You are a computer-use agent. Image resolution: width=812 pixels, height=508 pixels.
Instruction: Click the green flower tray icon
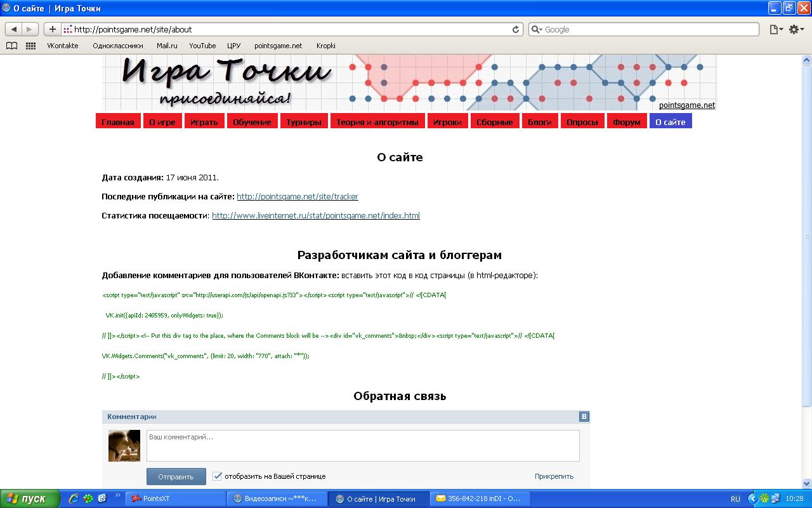[x=764, y=499]
